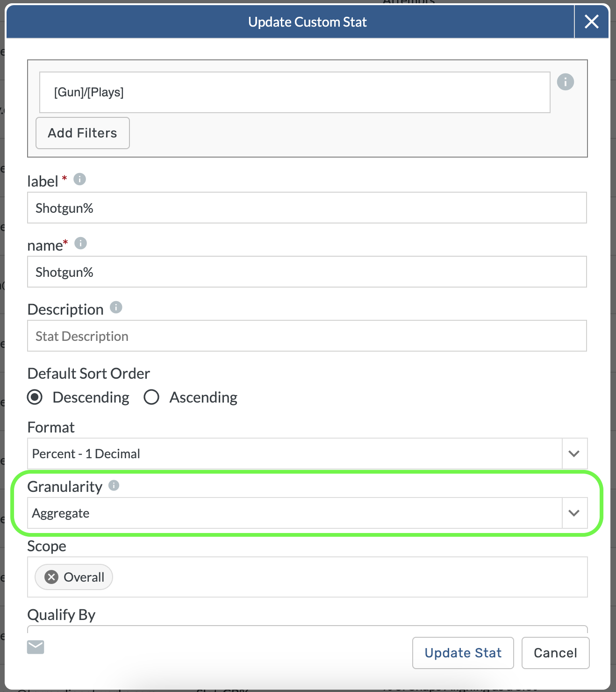Click the Add Filters button
The width and height of the screenshot is (616, 692).
coord(83,133)
